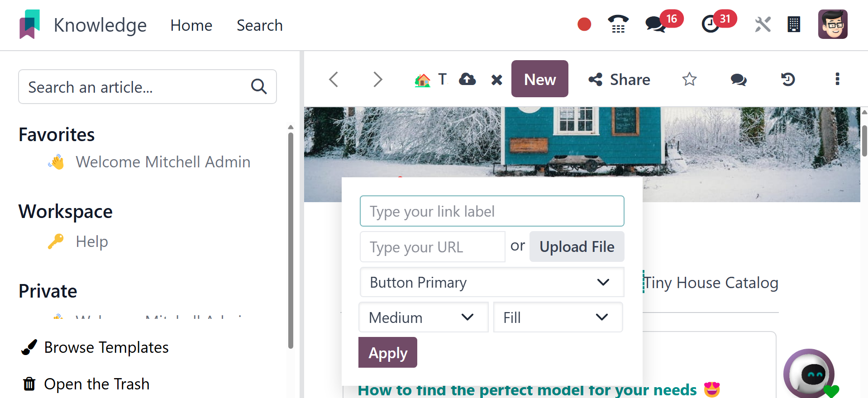Go back with the left arrow

click(334, 79)
